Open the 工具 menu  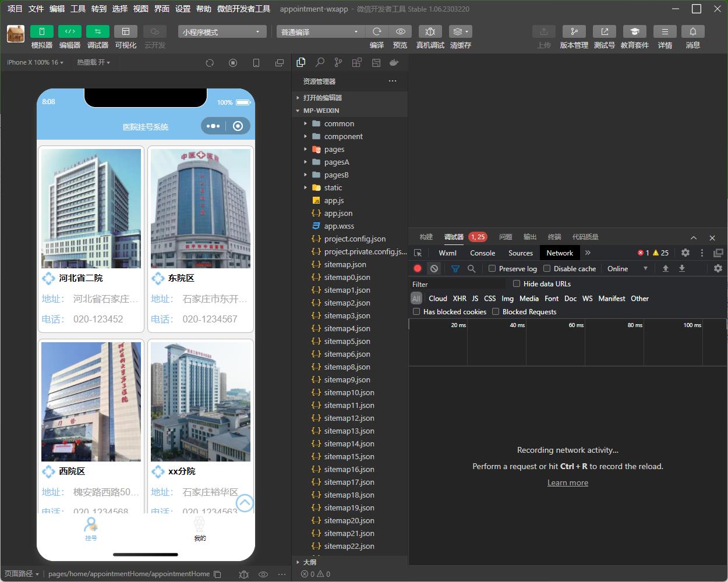[x=78, y=9]
